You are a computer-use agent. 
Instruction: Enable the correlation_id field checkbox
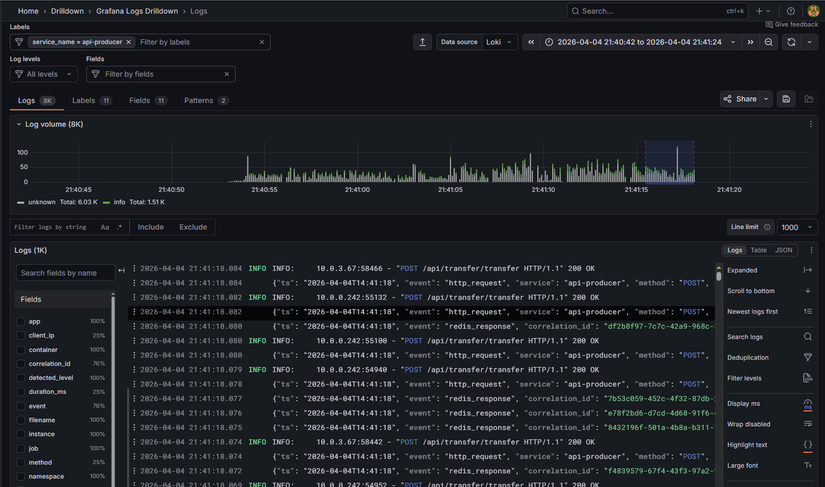click(x=21, y=364)
